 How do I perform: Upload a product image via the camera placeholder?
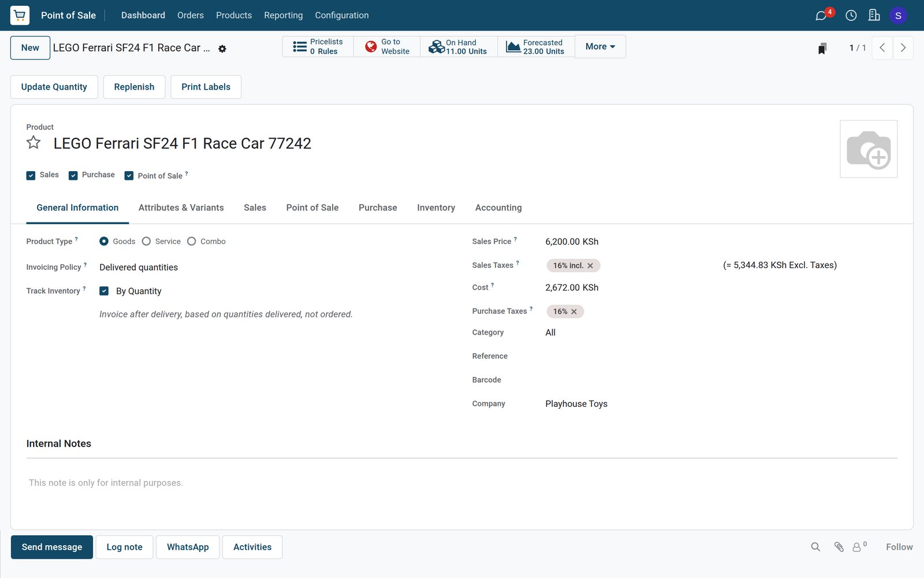(869, 149)
